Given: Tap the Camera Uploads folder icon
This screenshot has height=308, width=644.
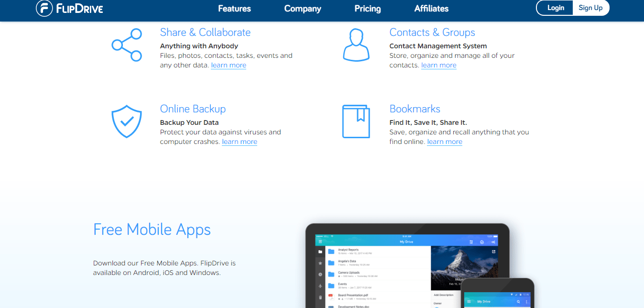Looking at the screenshot, I should [x=331, y=275].
